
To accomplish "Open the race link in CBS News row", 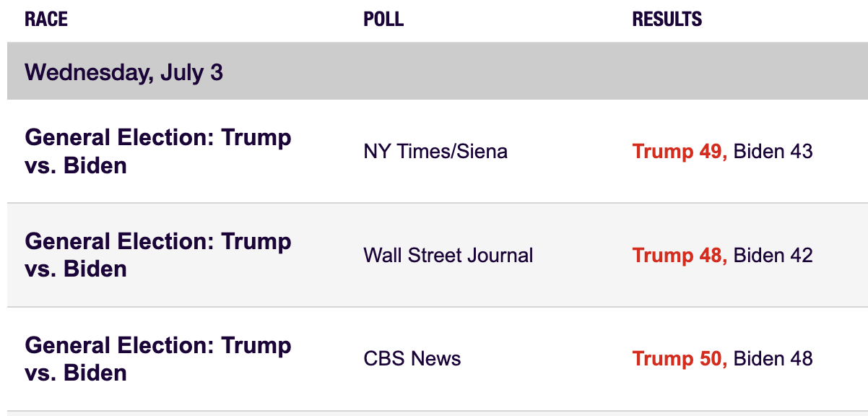I will [158, 359].
